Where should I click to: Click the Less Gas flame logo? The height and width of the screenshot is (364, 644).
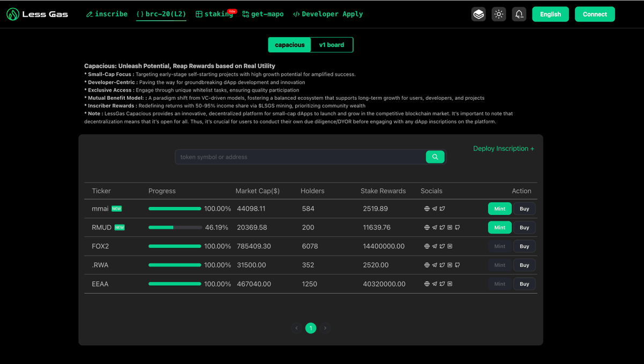click(x=12, y=14)
